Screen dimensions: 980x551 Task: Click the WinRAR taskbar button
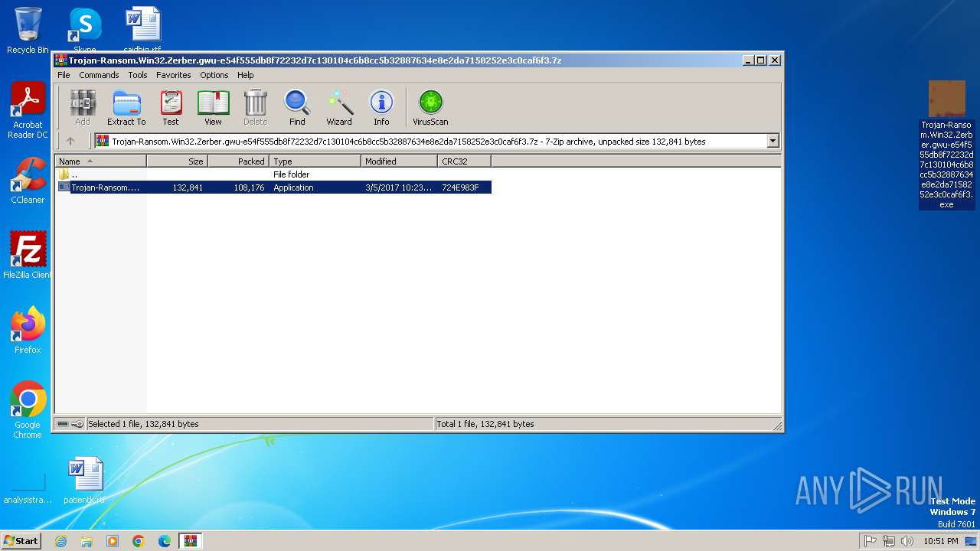191,541
